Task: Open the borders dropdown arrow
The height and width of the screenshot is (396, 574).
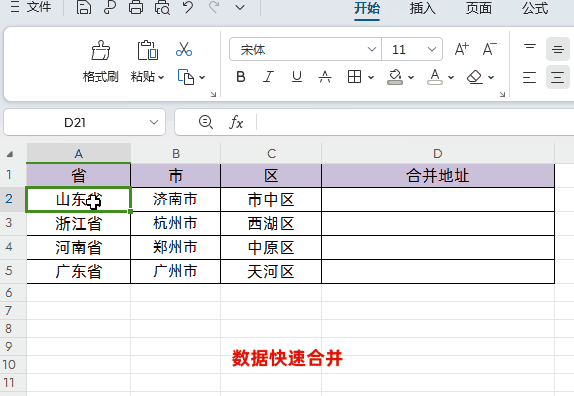Action: pyautogui.click(x=371, y=77)
